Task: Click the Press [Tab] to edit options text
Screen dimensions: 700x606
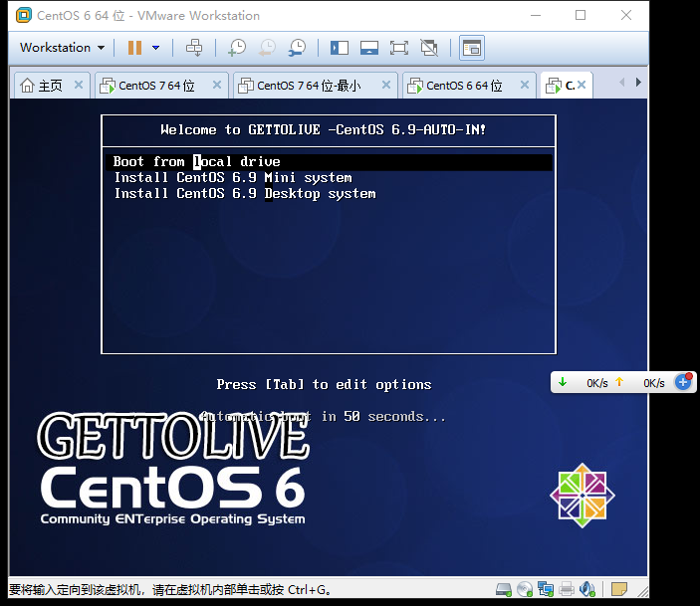Action: [x=324, y=385]
